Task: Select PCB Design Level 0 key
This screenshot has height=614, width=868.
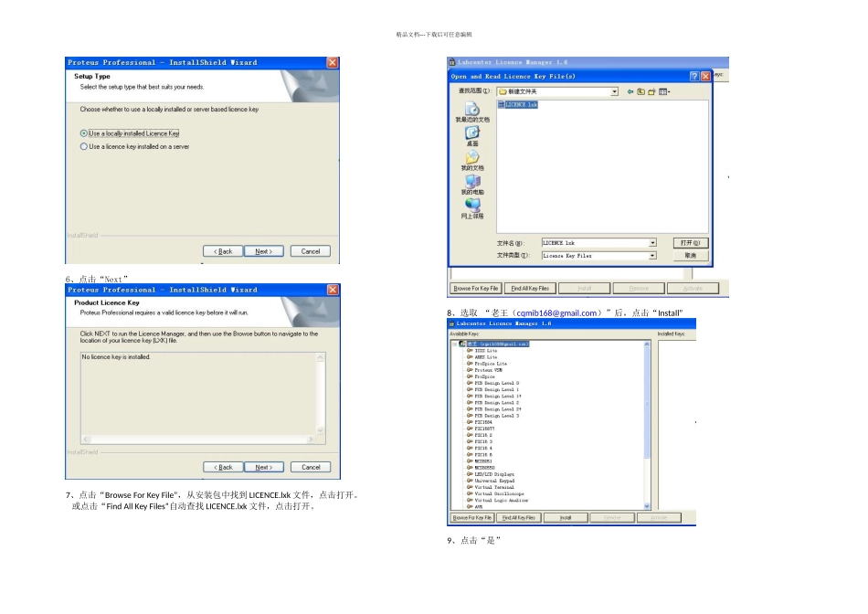Action: coord(496,383)
